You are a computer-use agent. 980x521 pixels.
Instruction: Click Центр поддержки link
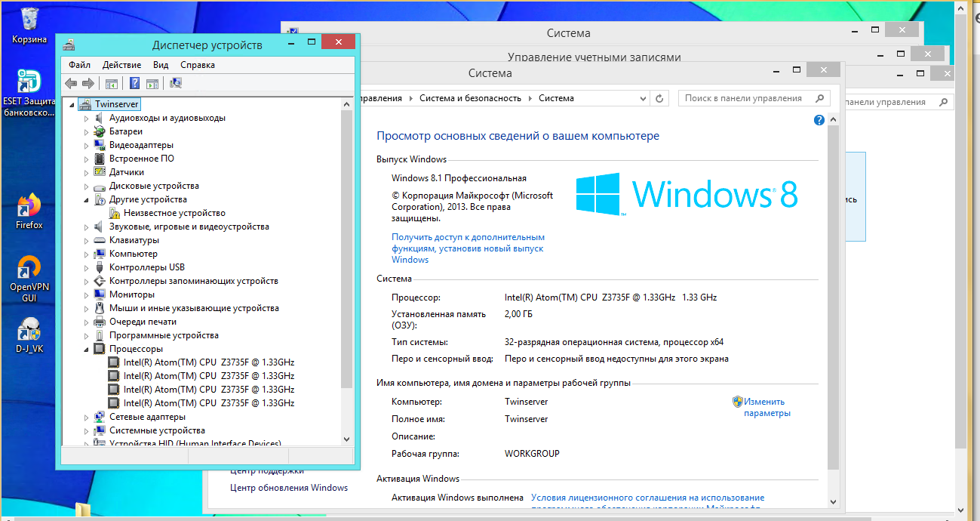[x=267, y=471]
